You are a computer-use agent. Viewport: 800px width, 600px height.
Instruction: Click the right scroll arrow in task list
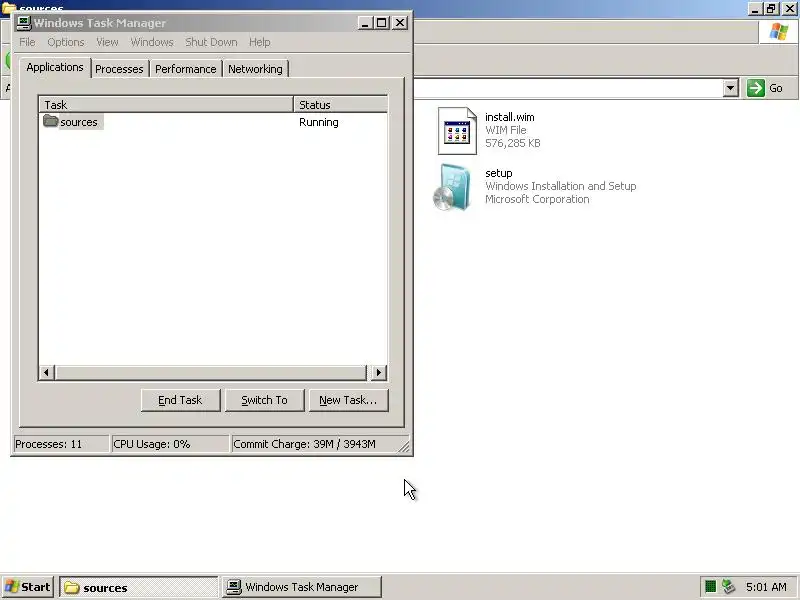[378, 372]
